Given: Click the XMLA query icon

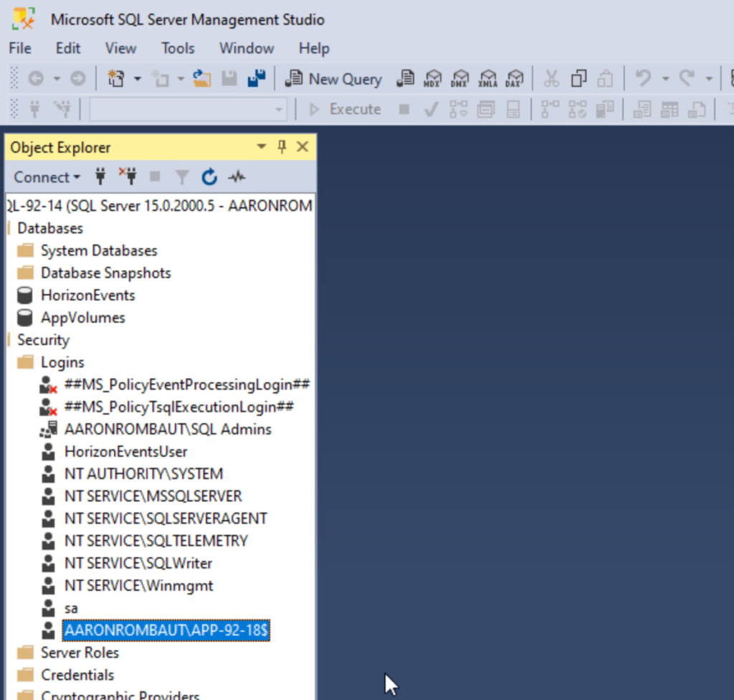Looking at the screenshot, I should [487, 79].
